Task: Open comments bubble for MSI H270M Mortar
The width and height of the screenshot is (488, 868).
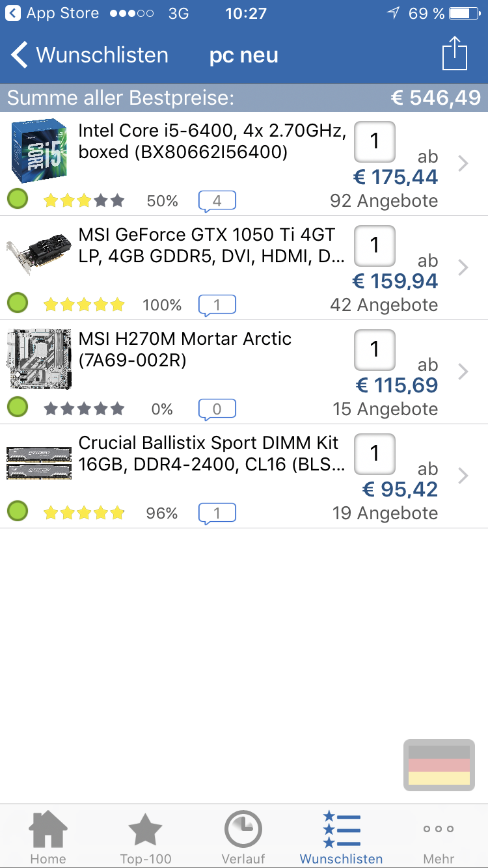Action: (x=217, y=409)
